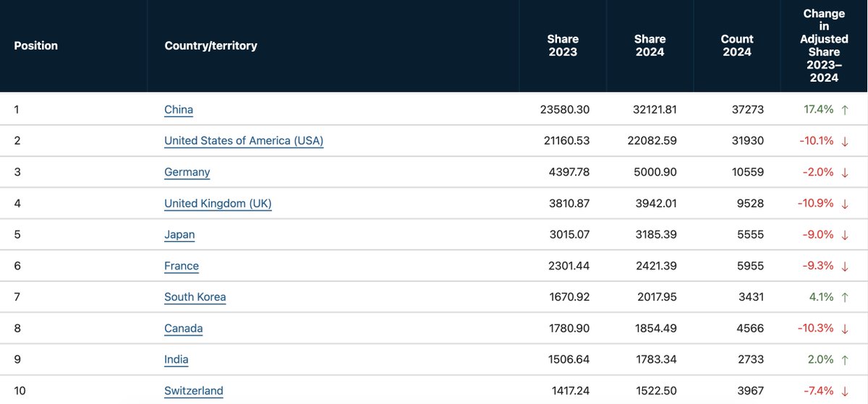Image resolution: width=868 pixels, height=404 pixels.
Task: Open the United Kingdom (UK) link
Action: [x=218, y=203]
